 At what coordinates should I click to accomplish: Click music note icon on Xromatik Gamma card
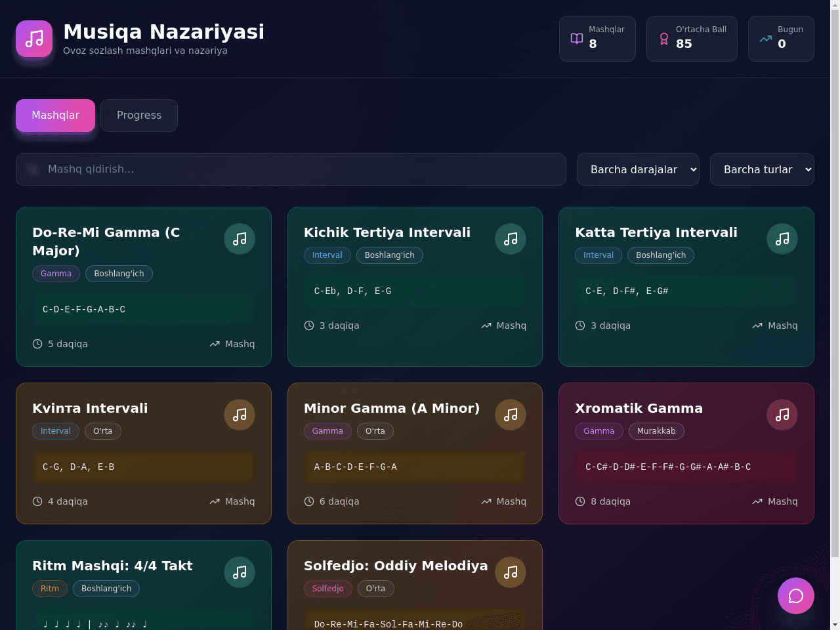782,415
